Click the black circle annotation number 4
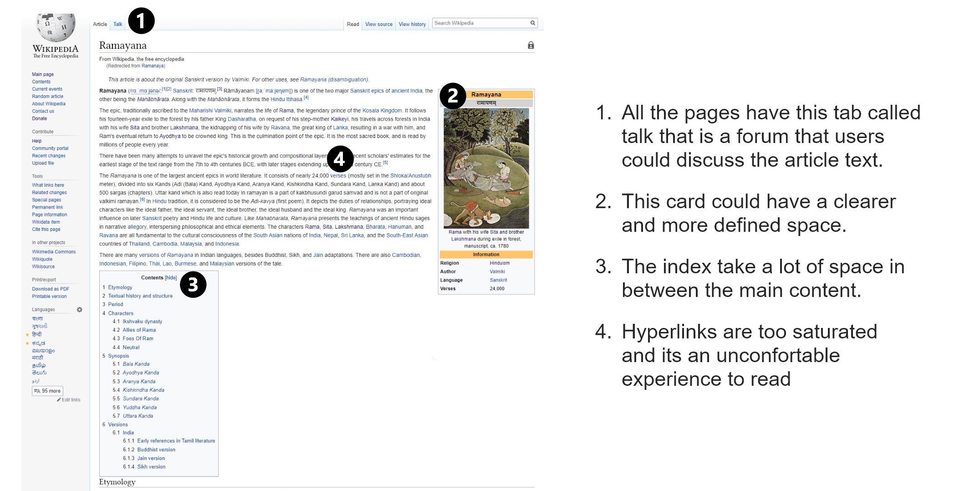Screen dimensions: 980x491 (x=340, y=159)
